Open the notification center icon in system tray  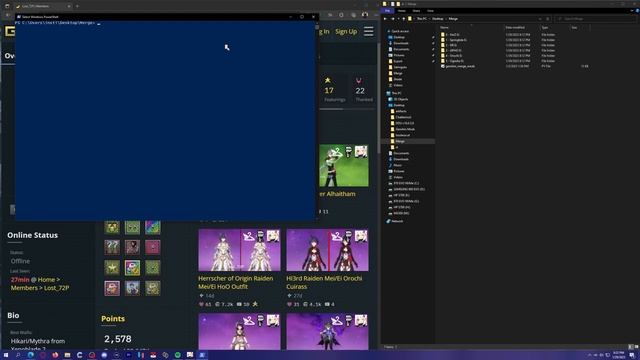coord(632,355)
